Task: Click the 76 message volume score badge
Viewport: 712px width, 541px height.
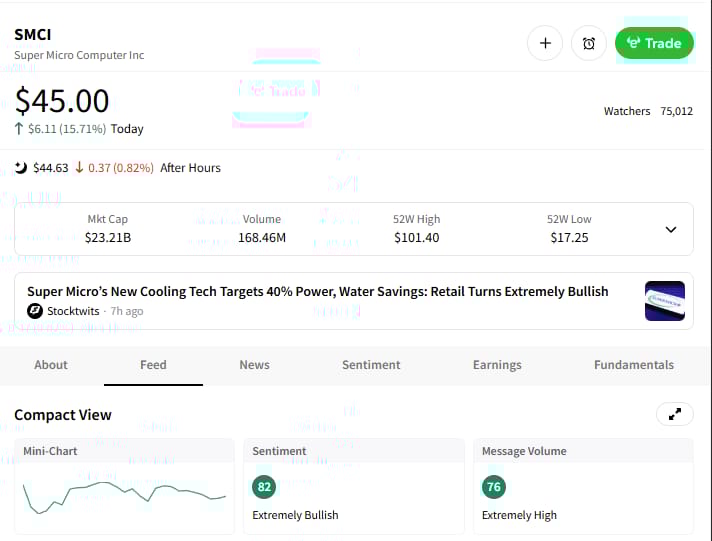Action: pos(494,487)
